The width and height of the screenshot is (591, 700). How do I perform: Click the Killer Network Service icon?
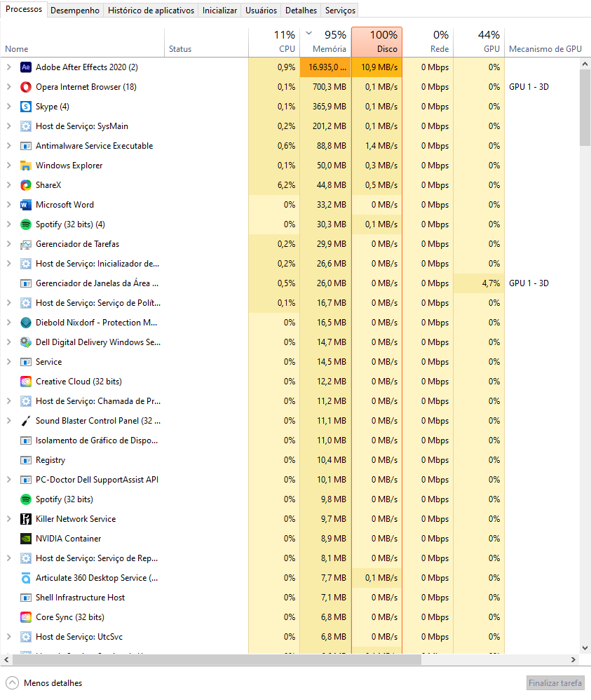(26, 519)
